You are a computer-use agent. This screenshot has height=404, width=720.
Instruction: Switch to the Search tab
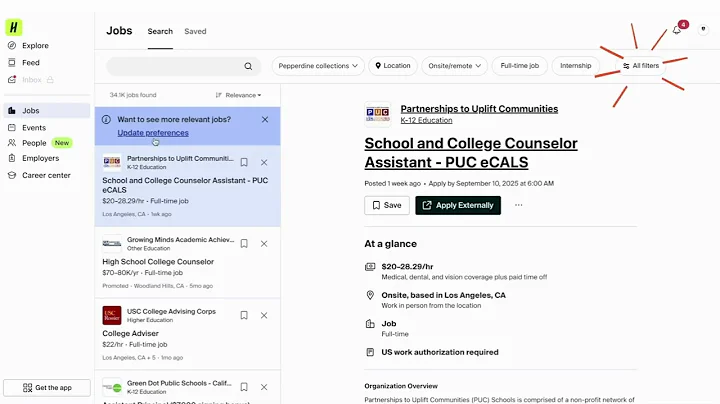point(160,31)
